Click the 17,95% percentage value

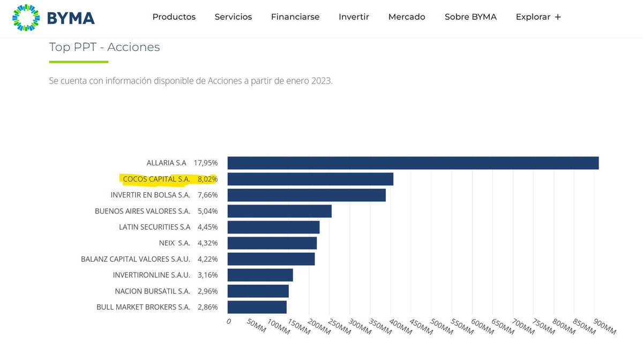(x=206, y=163)
